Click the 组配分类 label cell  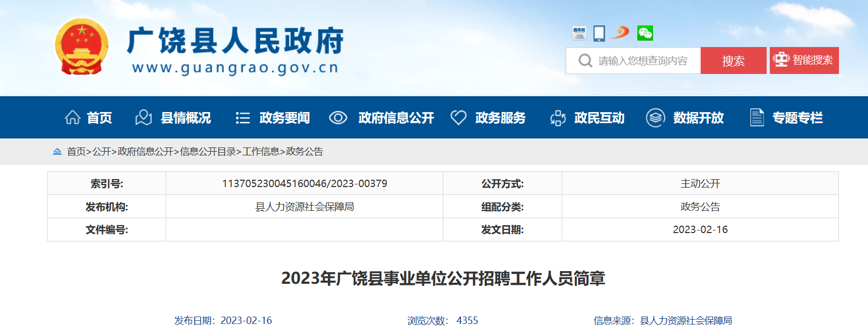click(x=503, y=207)
